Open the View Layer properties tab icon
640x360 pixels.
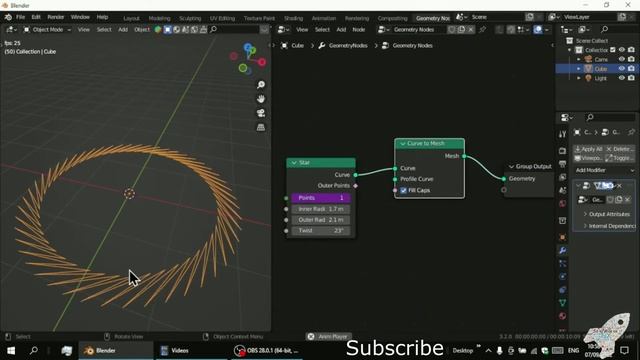[x=562, y=177]
